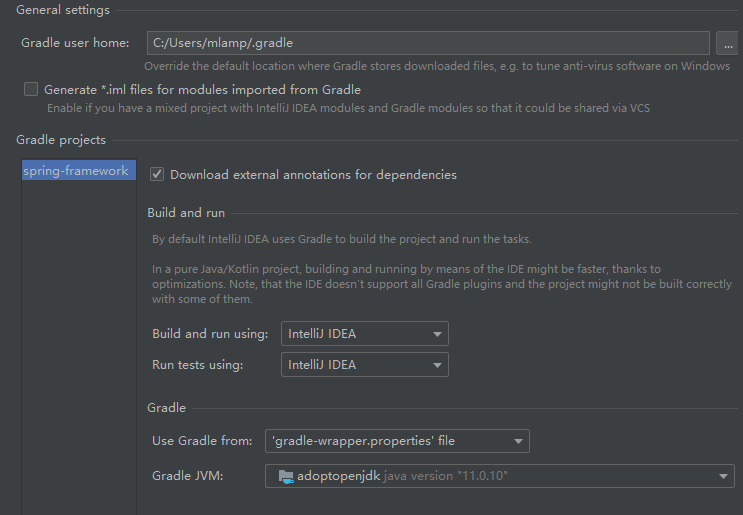Open the Use Gradle from dropdown
743x515 pixels.
[397, 441]
